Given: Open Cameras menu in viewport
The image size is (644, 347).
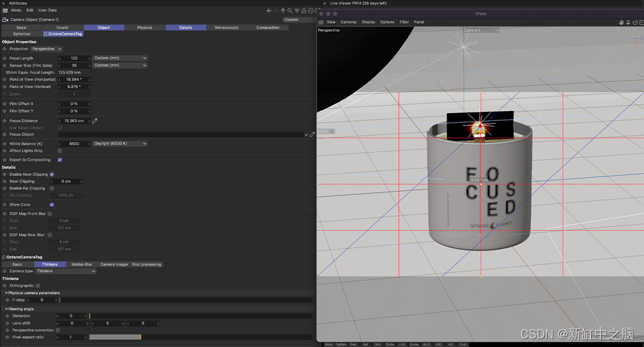Looking at the screenshot, I should tap(348, 22).
